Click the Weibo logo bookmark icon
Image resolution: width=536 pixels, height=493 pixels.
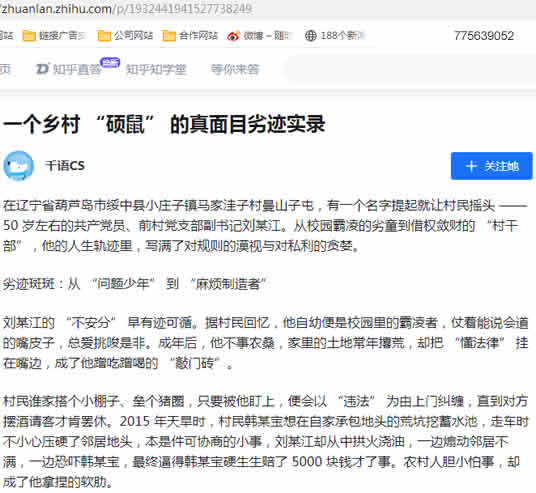[x=234, y=36]
